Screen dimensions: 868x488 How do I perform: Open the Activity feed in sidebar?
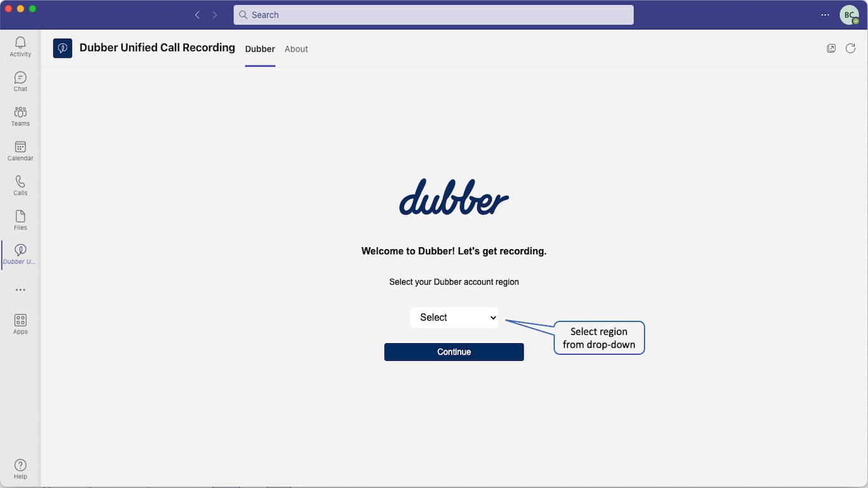[x=20, y=47]
